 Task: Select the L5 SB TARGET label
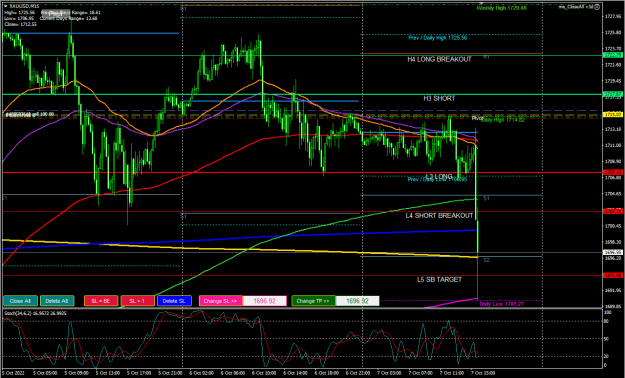tap(439, 280)
